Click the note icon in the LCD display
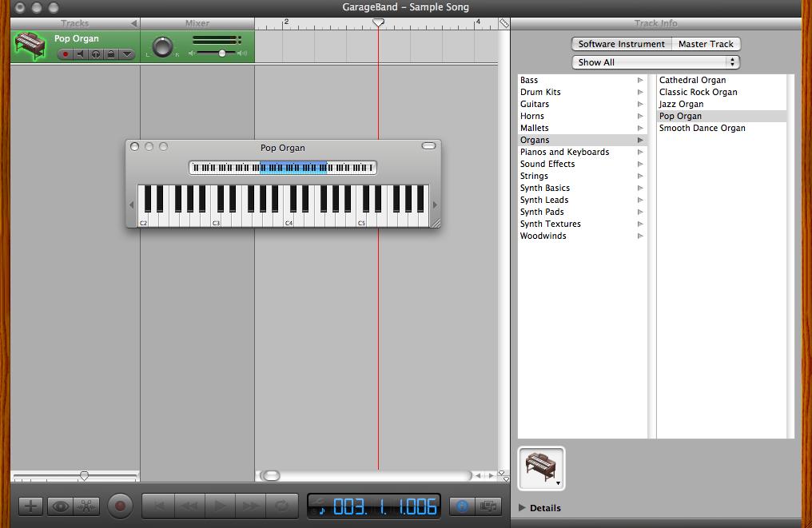This screenshot has height=528, width=812. point(321,510)
